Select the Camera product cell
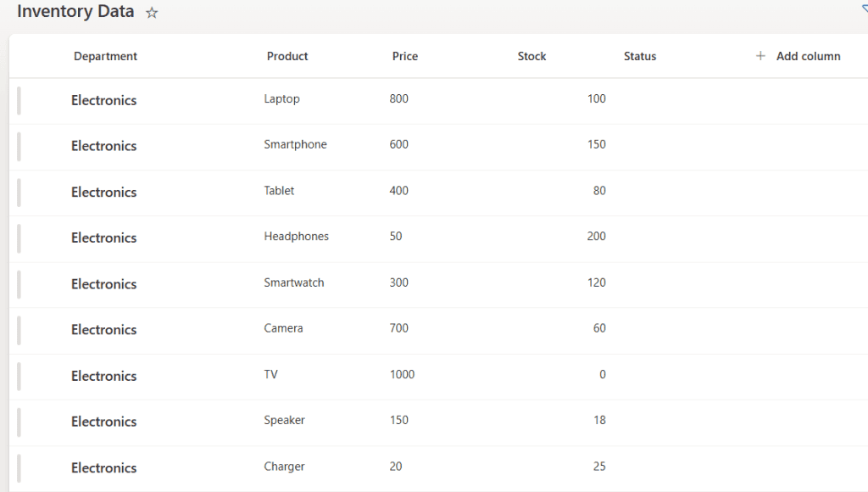 tap(283, 328)
